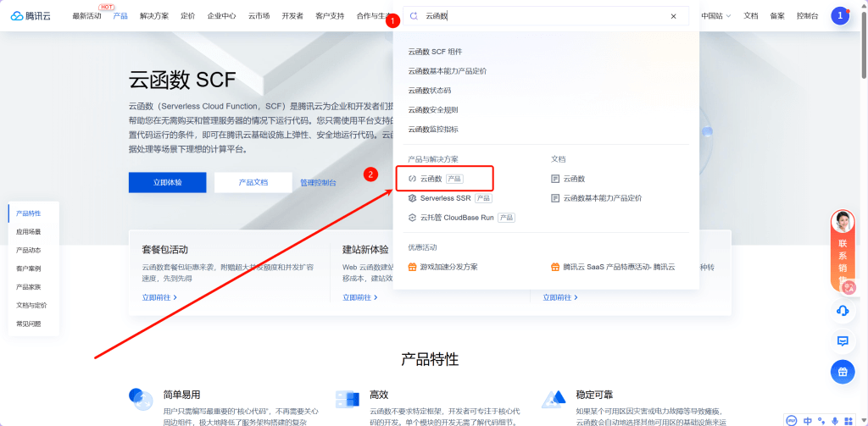
Task: Click 立即前往 under 套餐包活动
Action: click(159, 297)
